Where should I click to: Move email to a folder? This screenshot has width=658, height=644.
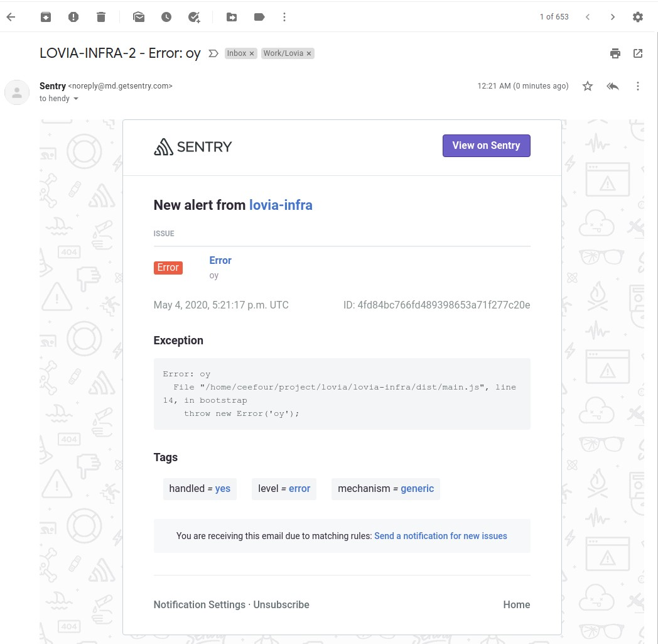232,17
